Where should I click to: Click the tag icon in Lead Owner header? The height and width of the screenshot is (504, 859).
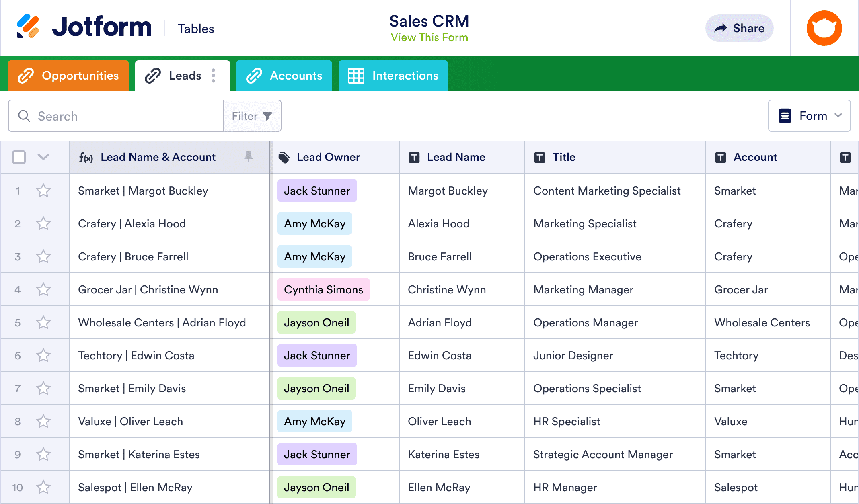(284, 157)
